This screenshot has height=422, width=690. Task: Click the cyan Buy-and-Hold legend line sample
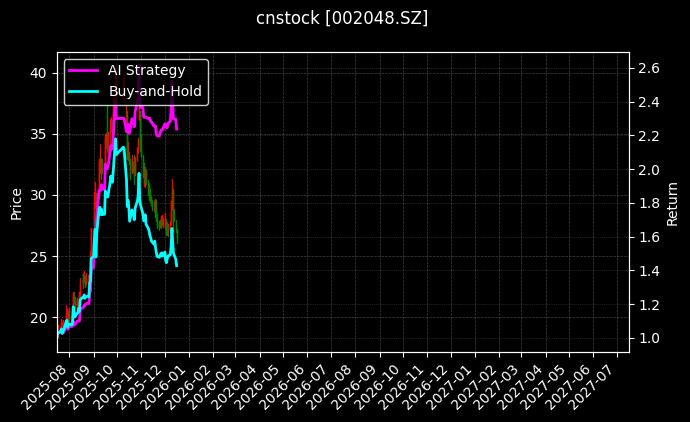pyautogui.click(x=84, y=90)
